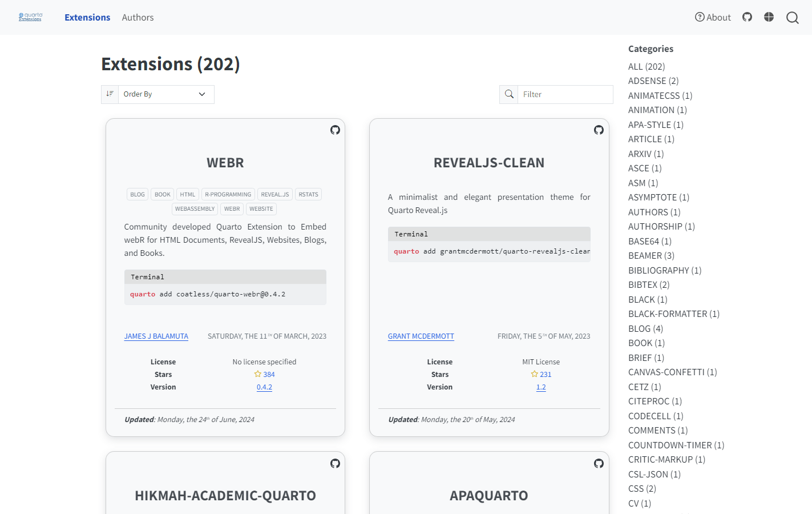Viewport: 812px width, 514px height.
Task: Open GitHub repo icon on REVEALJS-CLEAN card
Action: [599, 130]
